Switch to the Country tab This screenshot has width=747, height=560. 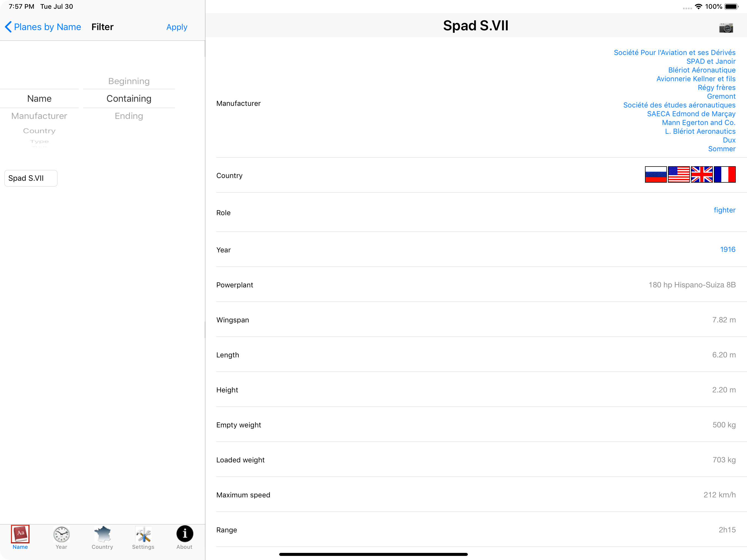point(102,537)
